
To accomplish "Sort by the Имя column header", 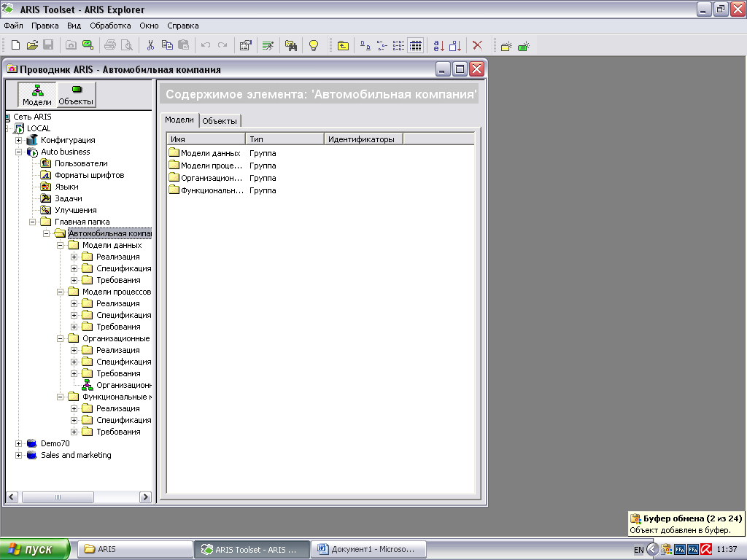I will pyautogui.click(x=206, y=139).
